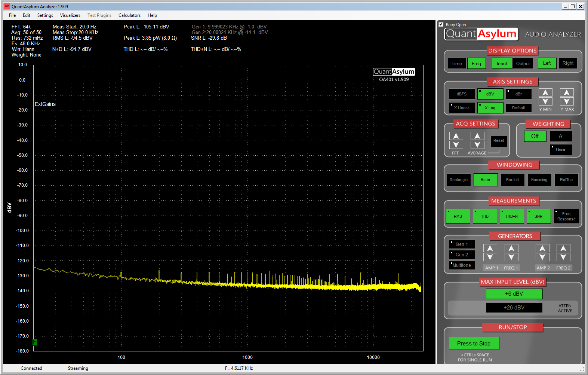
Task: Click Press to Stop button
Action: tap(474, 344)
